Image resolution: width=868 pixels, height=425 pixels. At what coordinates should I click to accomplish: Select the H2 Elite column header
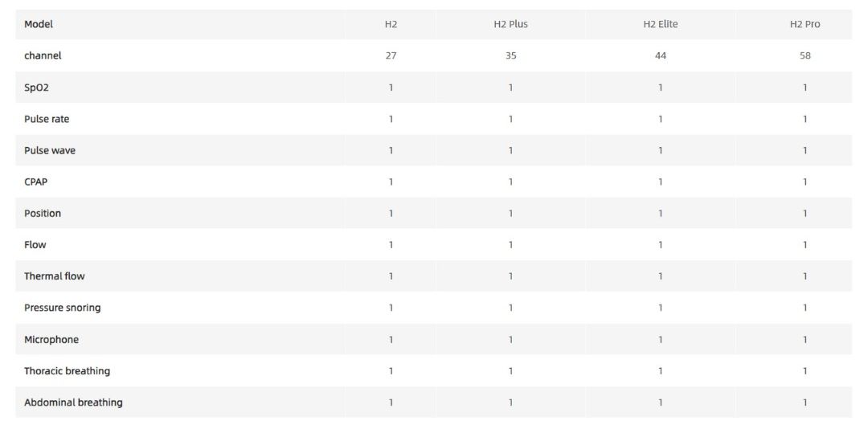coord(660,24)
